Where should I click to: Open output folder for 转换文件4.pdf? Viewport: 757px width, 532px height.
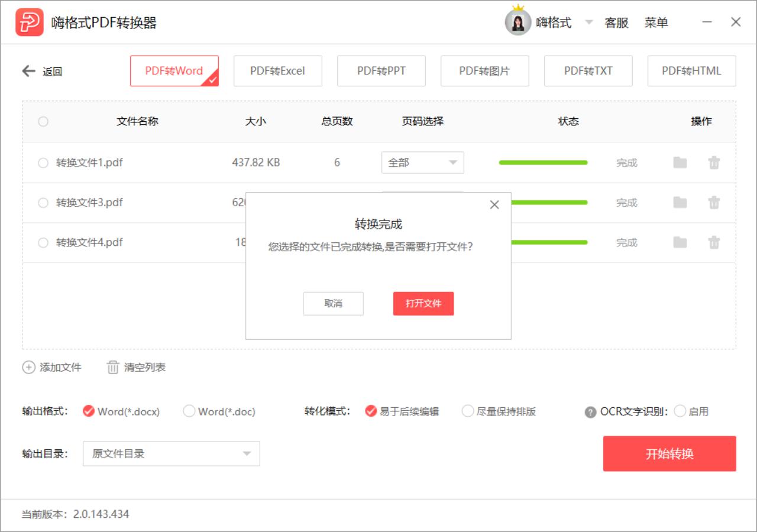tap(679, 242)
